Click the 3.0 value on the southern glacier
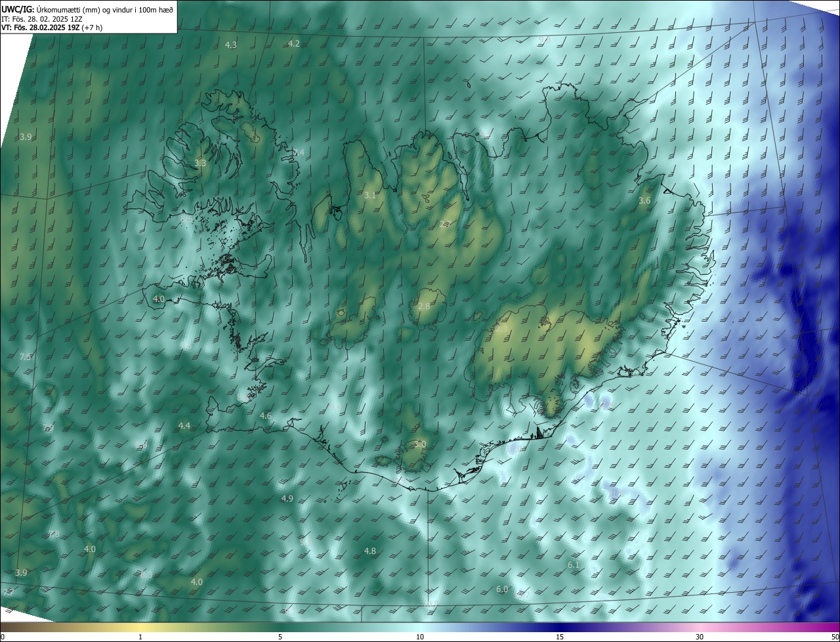The image size is (840, 642). [x=420, y=444]
